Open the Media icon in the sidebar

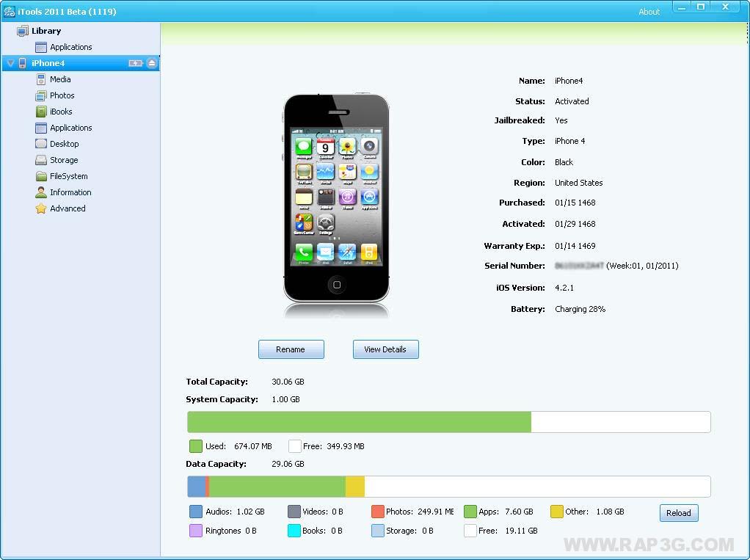coord(41,79)
